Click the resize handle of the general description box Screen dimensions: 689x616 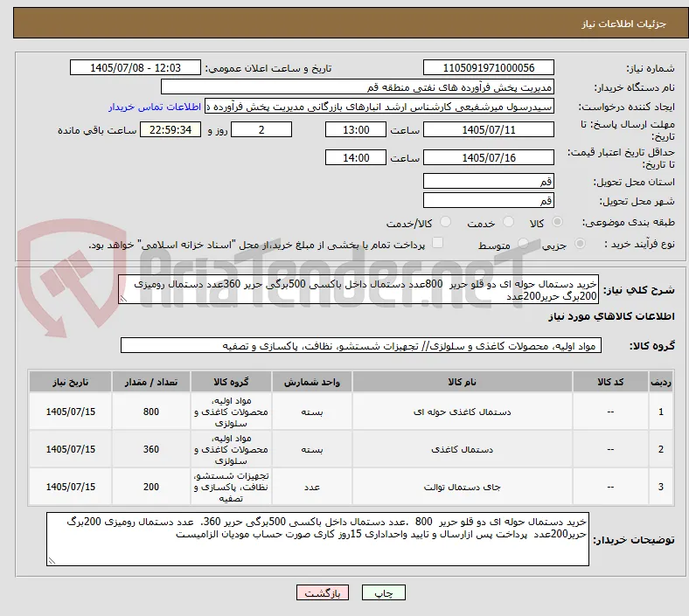[x=123, y=299]
